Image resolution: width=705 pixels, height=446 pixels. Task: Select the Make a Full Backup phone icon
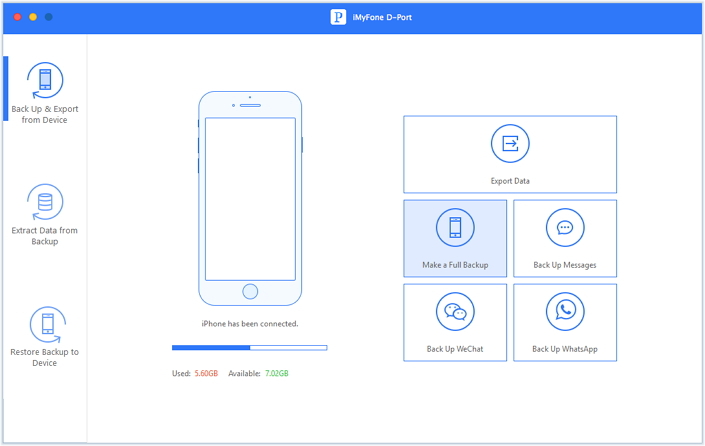coord(455,227)
